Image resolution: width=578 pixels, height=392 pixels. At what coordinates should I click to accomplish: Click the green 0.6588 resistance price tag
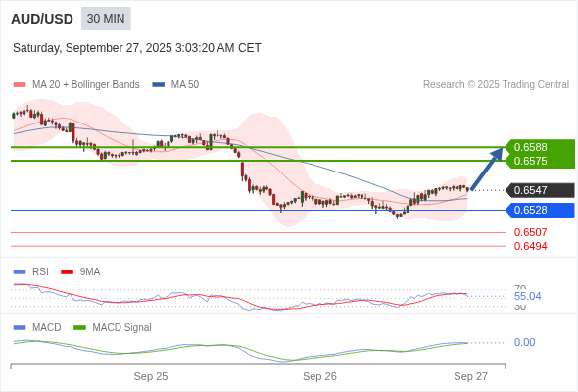point(540,147)
